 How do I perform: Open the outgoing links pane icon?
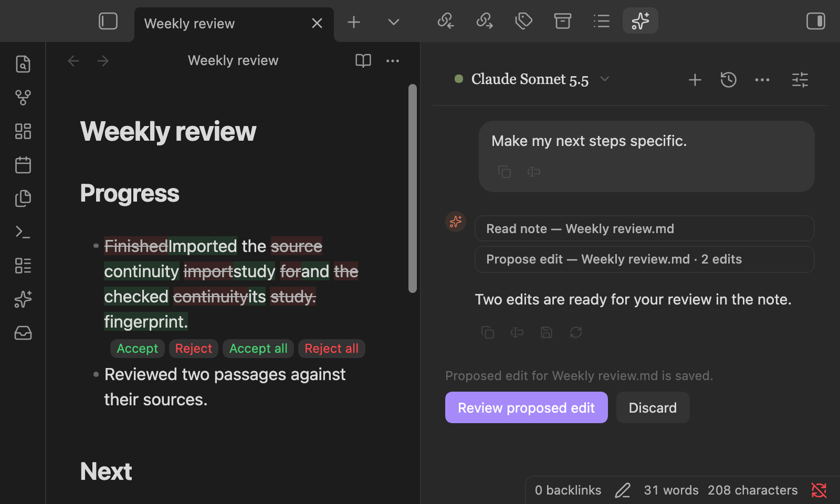point(485,22)
